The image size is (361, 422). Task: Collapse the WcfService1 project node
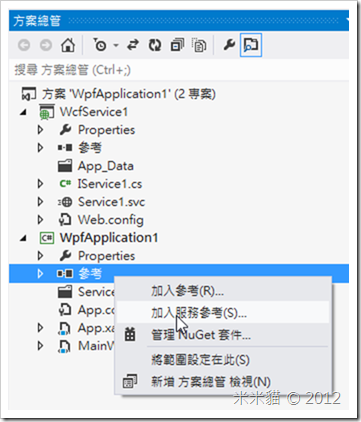[23, 112]
